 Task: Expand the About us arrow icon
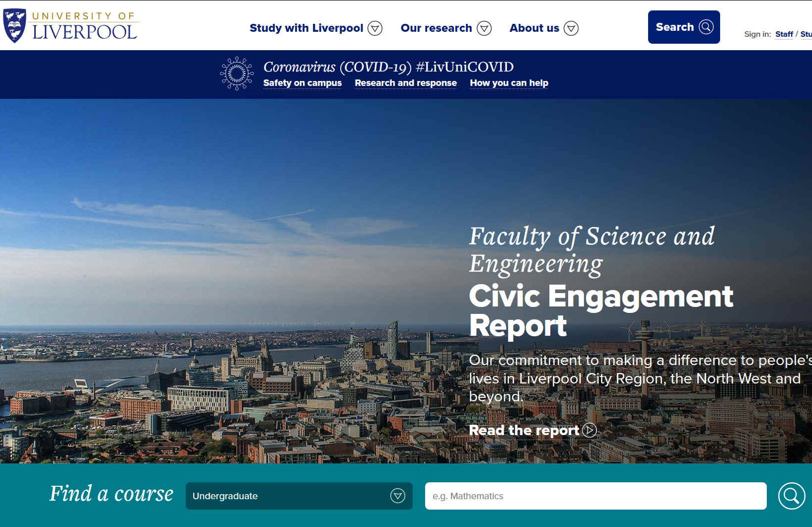[x=571, y=28]
